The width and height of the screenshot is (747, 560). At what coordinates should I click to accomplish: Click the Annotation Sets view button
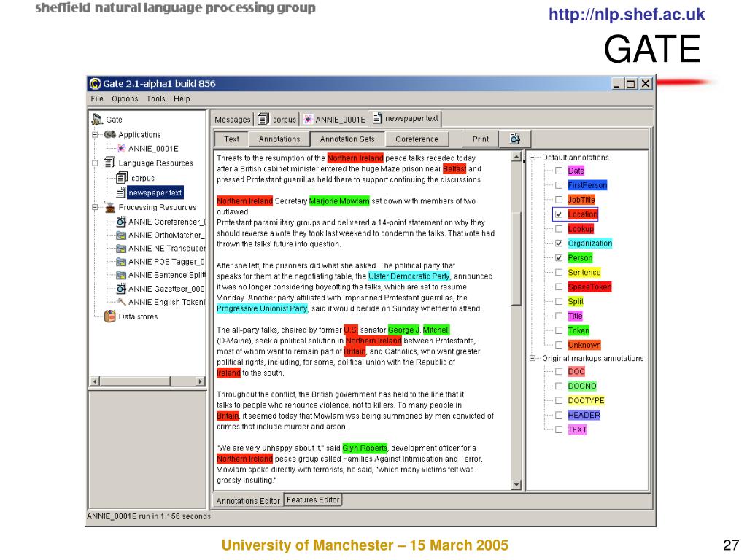pos(347,139)
